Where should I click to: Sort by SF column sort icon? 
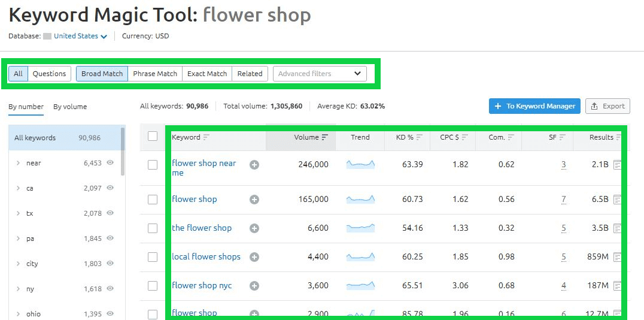[563, 137]
